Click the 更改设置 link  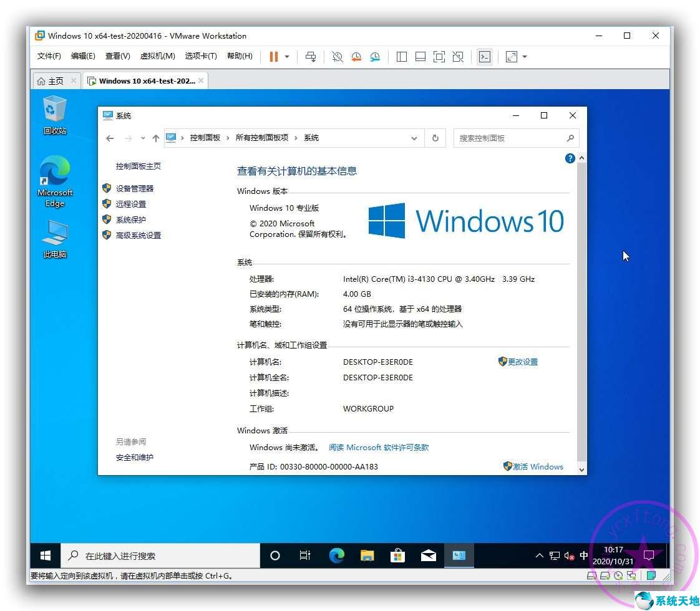click(523, 362)
